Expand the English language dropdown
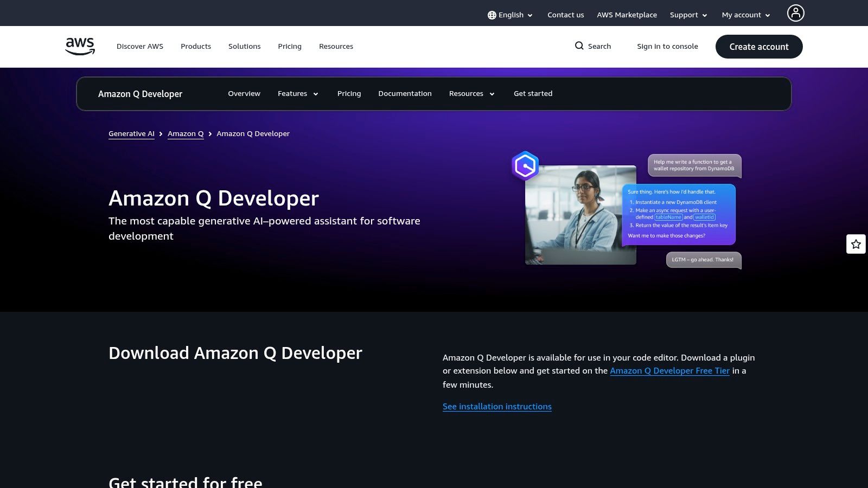 click(x=510, y=15)
